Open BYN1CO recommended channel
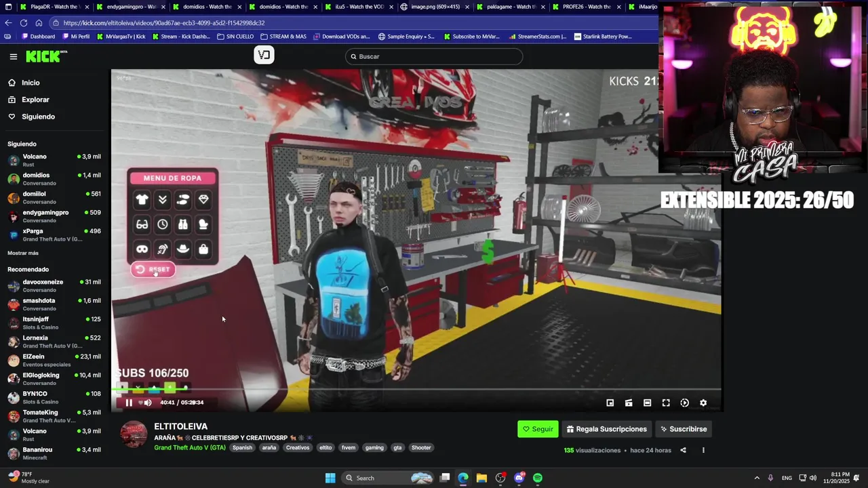 (x=54, y=398)
